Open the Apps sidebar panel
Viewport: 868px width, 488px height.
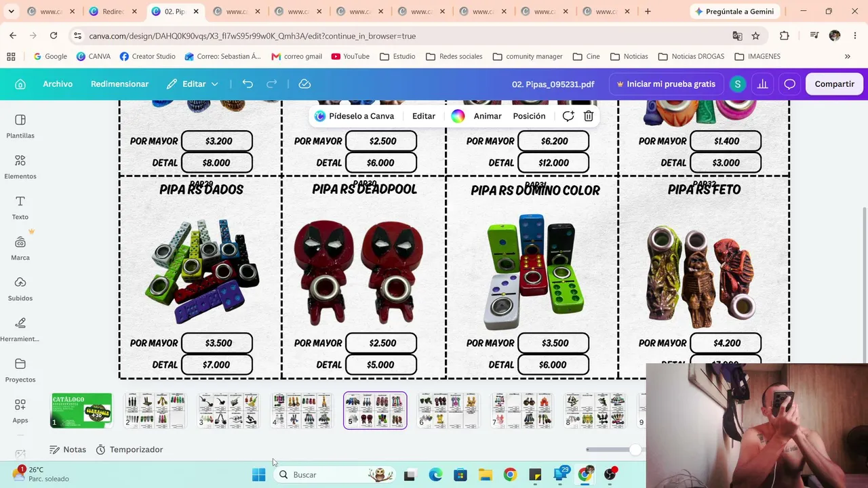point(20,411)
